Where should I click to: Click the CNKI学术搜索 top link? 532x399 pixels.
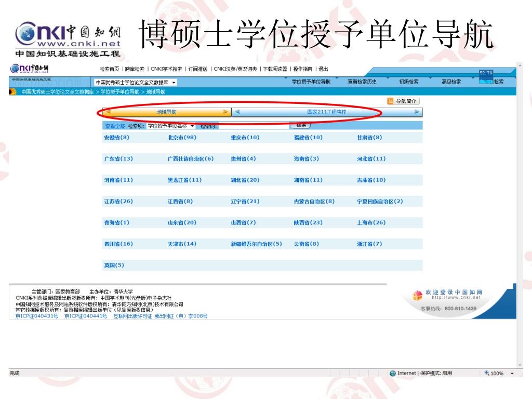166,69
